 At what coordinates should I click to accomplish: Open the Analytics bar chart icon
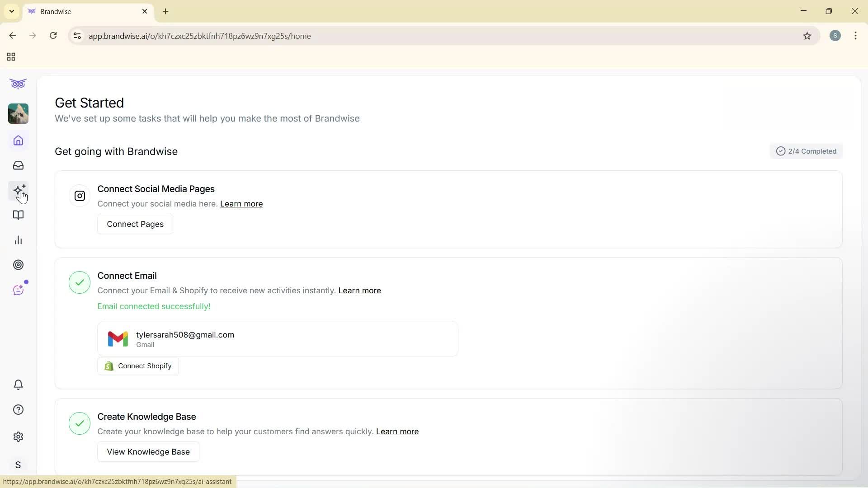18,240
